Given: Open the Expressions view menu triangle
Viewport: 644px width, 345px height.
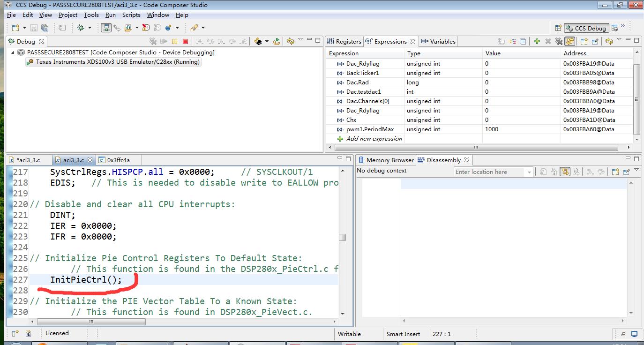Looking at the screenshot, I should point(619,40).
